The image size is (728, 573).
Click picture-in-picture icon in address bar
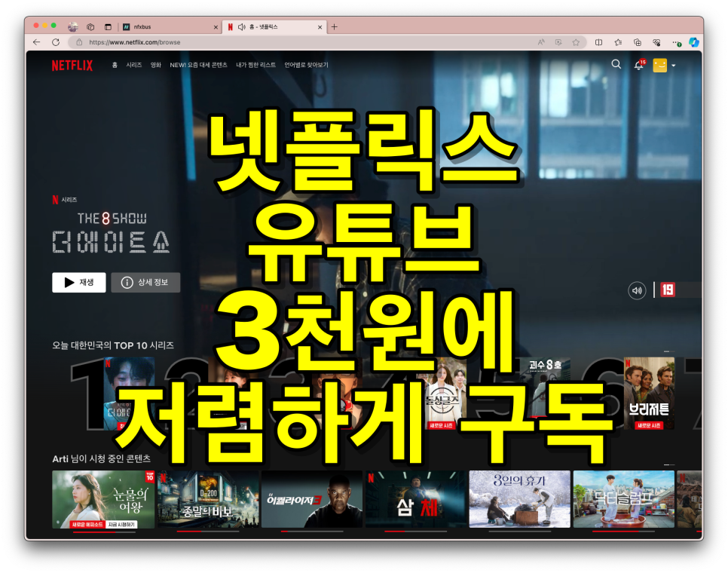558,42
